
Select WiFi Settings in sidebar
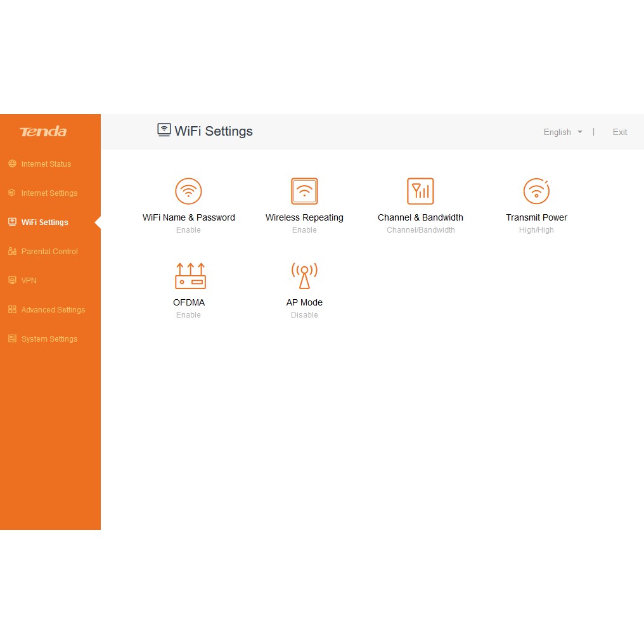[x=44, y=222]
